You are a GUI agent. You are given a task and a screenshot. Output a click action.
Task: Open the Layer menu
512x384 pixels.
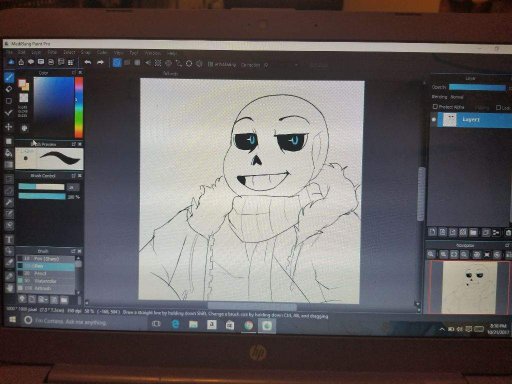pyautogui.click(x=36, y=53)
